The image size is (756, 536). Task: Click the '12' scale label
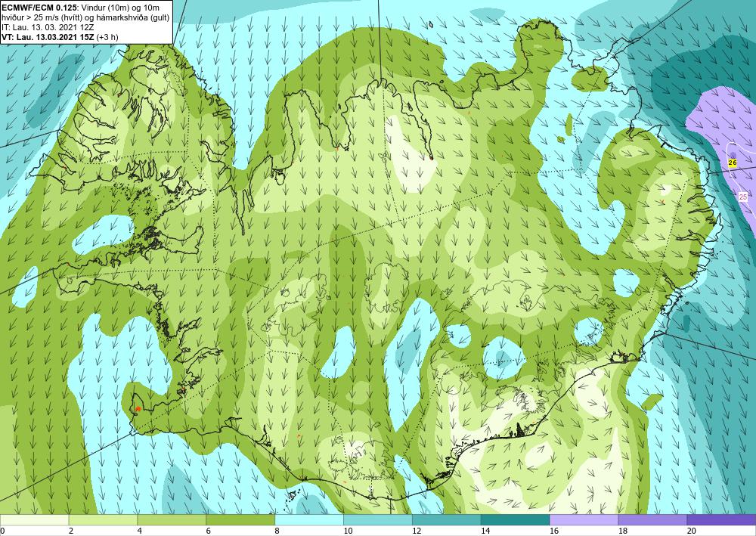tap(417, 531)
